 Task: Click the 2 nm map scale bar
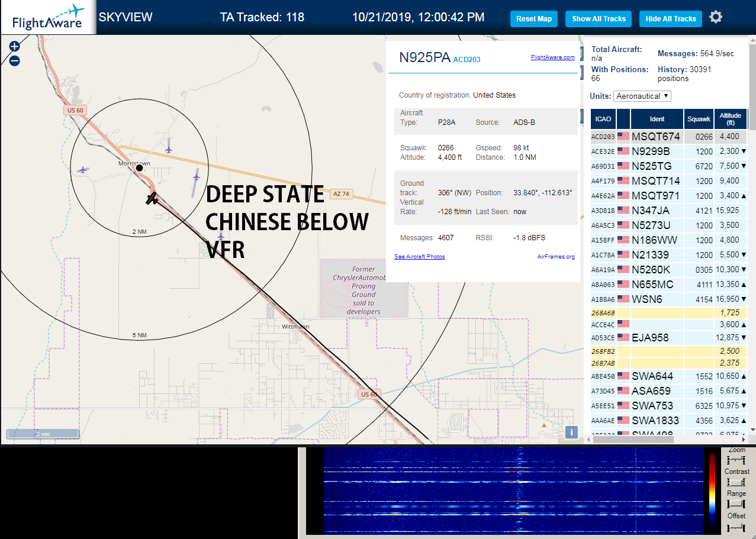pyautogui.click(x=43, y=434)
